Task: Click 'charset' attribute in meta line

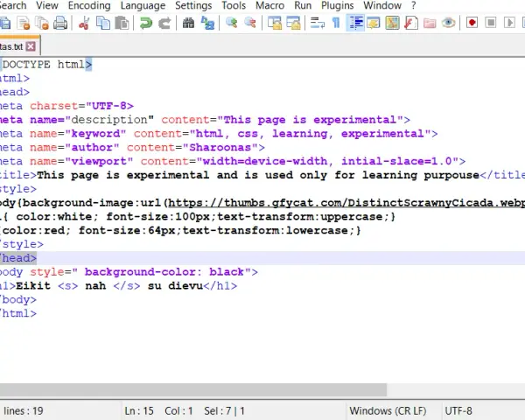Action: click(54, 106)
